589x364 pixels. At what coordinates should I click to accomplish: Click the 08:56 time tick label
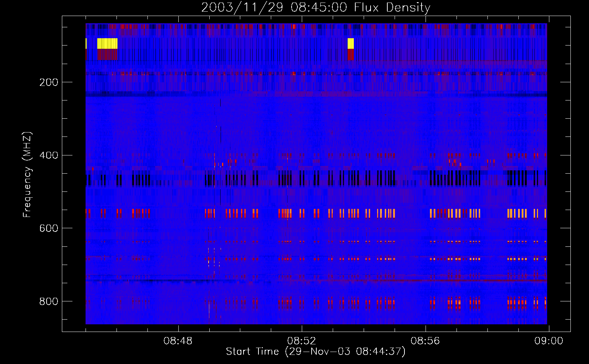pyautogui.click(x=425, y=341)
